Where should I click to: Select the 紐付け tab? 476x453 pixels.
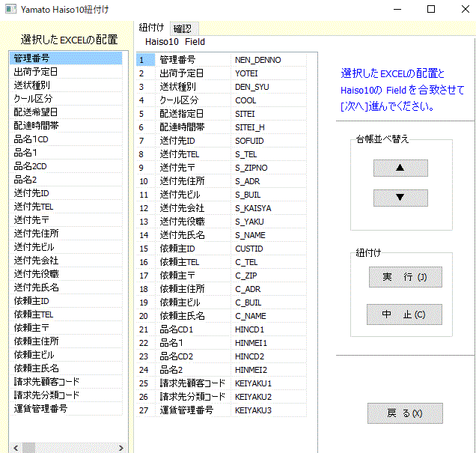pyautogui.click(x=152, y=28)
